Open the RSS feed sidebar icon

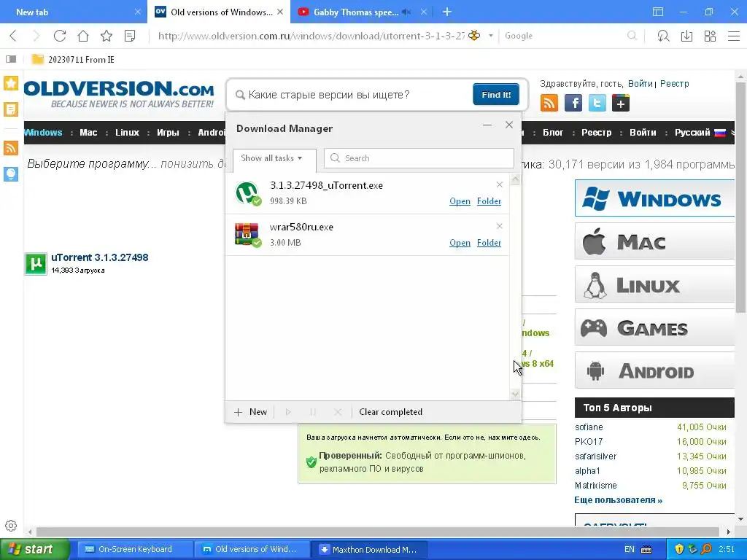(11, 147)
